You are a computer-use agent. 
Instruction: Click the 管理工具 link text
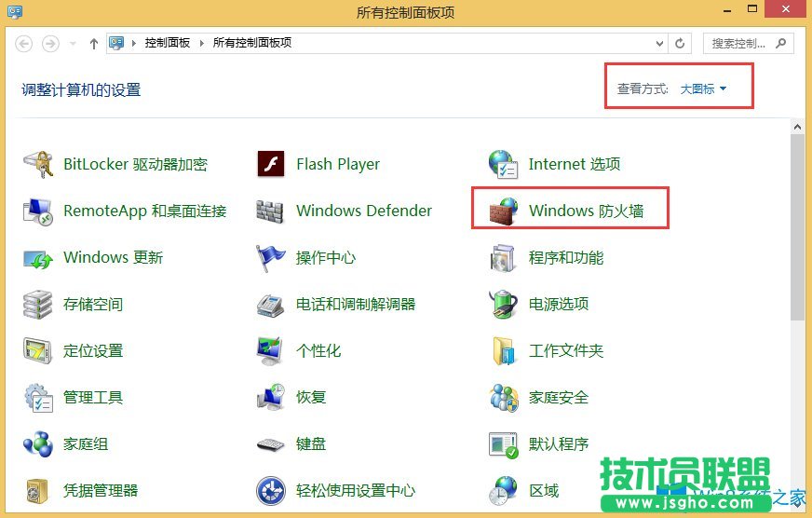coord(93,397)
